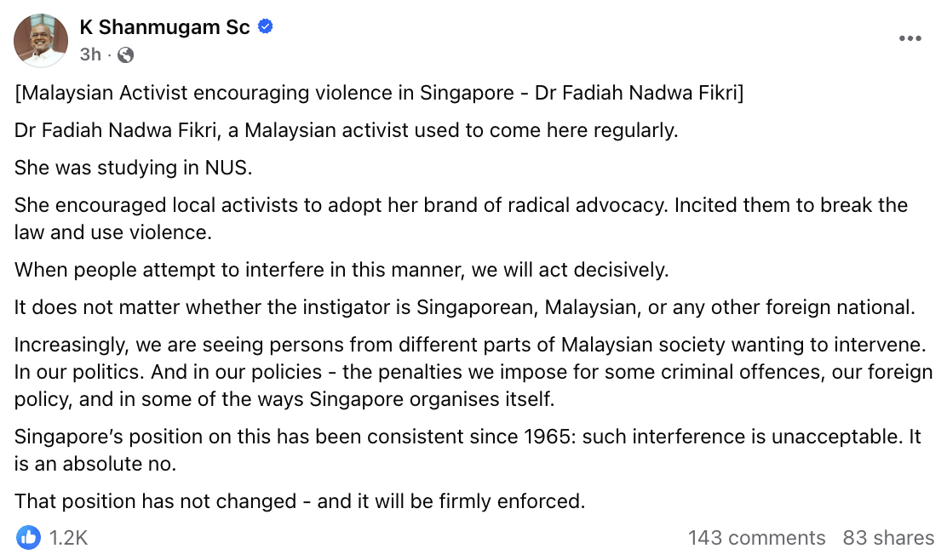Click the globe public audience icon
Image resolution: width=947 pixels, height=560 pixels.
(x=125, y=55)
